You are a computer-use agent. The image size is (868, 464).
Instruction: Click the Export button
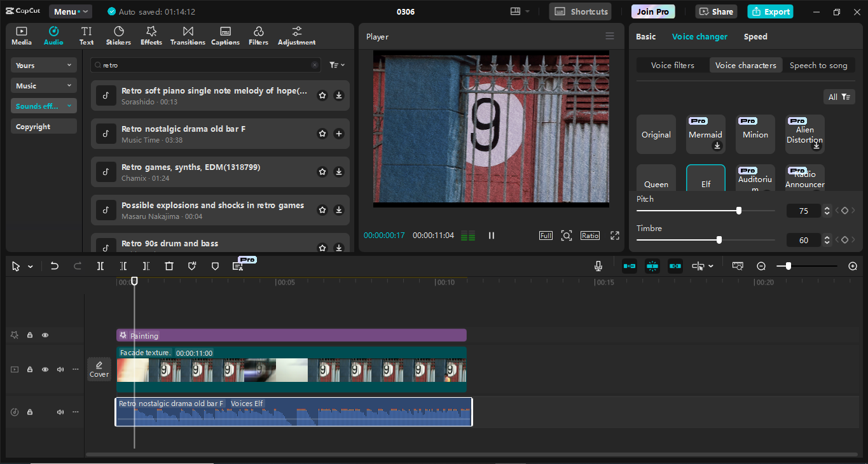(769, 11)
